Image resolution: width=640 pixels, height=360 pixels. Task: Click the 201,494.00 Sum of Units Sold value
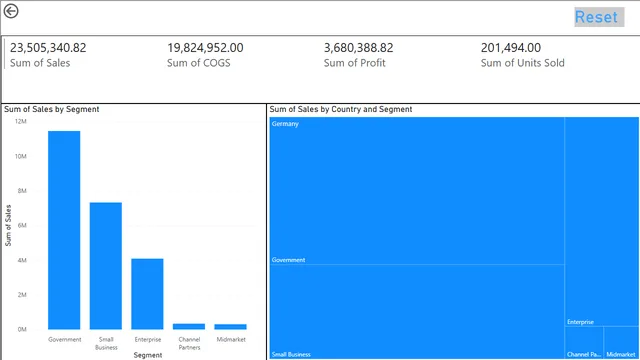point(511,48)
